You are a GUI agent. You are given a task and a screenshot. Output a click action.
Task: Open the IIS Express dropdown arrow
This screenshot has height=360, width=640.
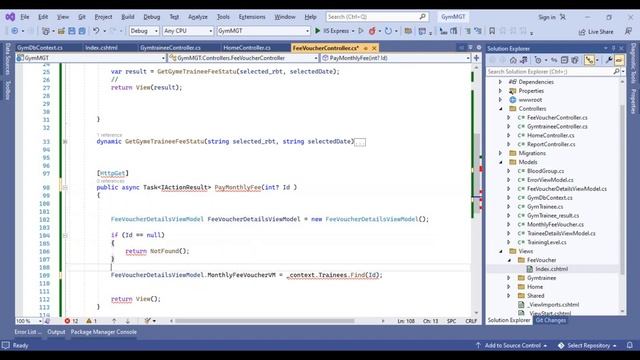pos(353,31)
